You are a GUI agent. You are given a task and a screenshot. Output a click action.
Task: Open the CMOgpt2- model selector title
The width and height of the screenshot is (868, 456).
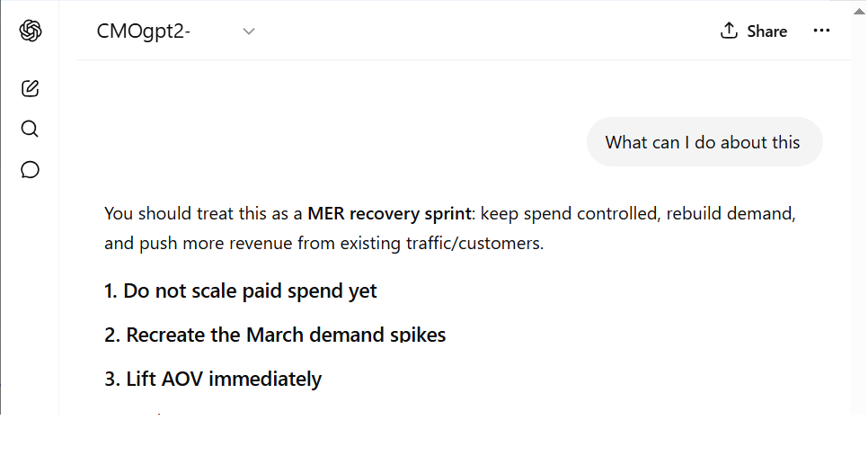(x=144, y=31)
